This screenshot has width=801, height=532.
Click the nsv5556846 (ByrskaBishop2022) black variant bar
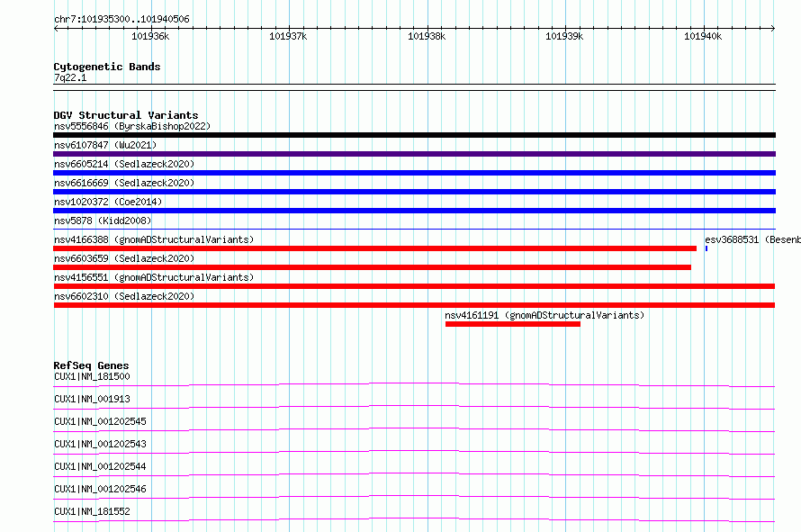(414, 135)
